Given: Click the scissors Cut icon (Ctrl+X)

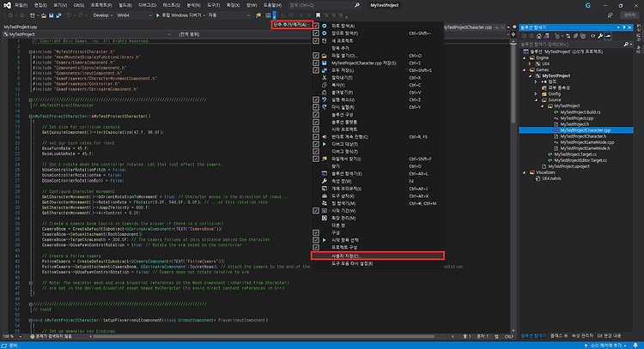Looking at the screenshot, I should 324,77.
